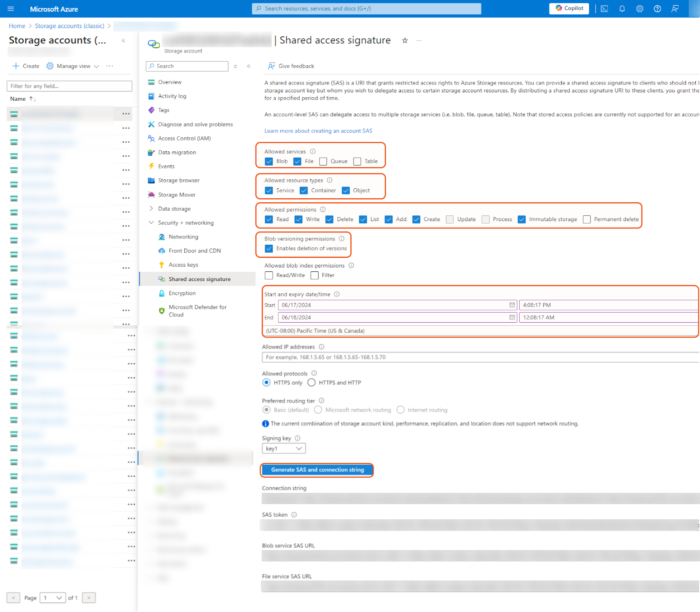Expand the Data storage section
This screenshot has width=700, height=612.
click(151, 209)
